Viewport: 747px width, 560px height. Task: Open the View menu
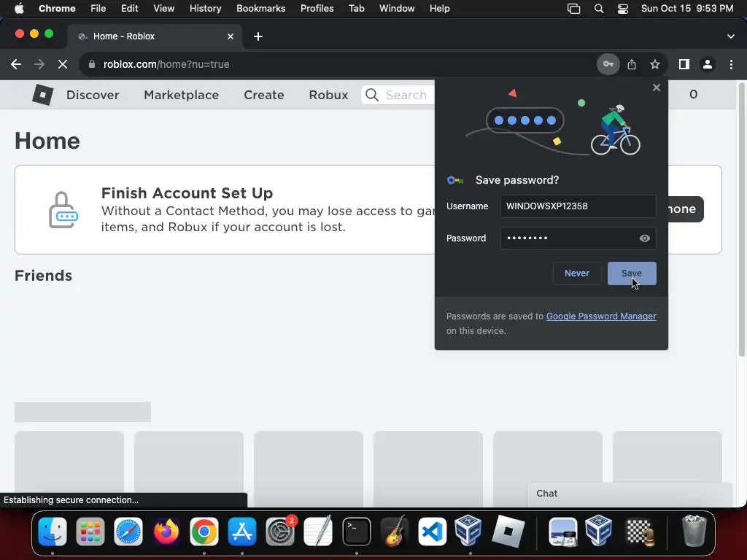(163, 9)
